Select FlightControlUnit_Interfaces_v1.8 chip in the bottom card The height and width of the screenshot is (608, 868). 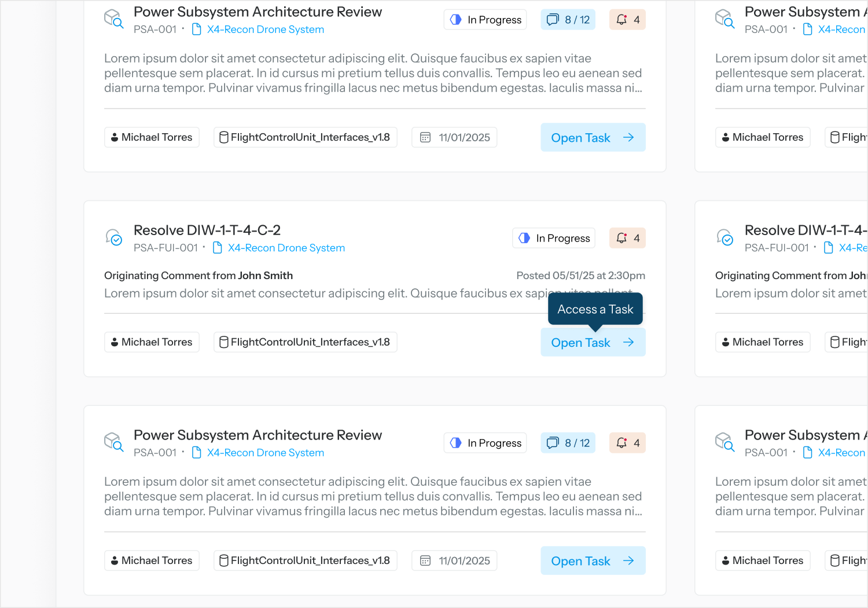click(305, 561)
